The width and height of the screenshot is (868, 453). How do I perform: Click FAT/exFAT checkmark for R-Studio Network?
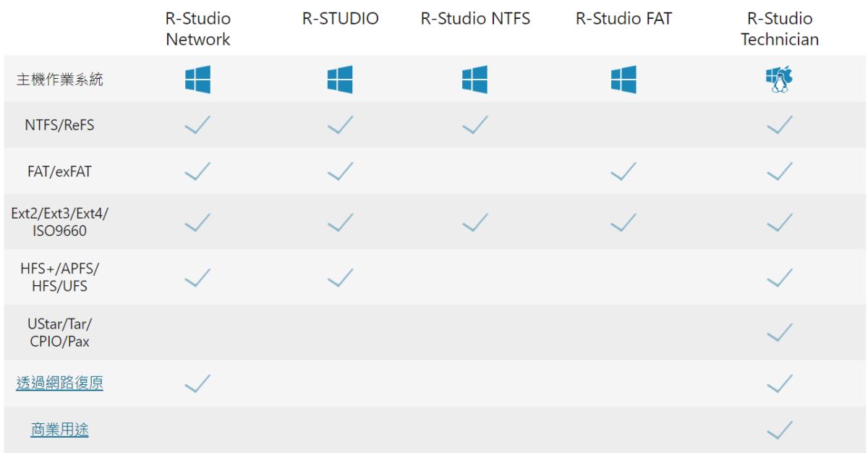click(x=197, y=172)
